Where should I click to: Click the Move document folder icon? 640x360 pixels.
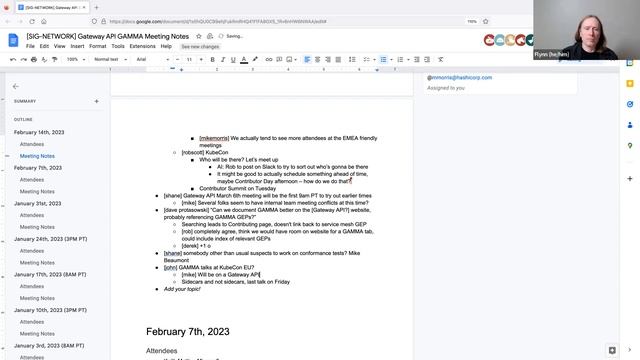210,36
